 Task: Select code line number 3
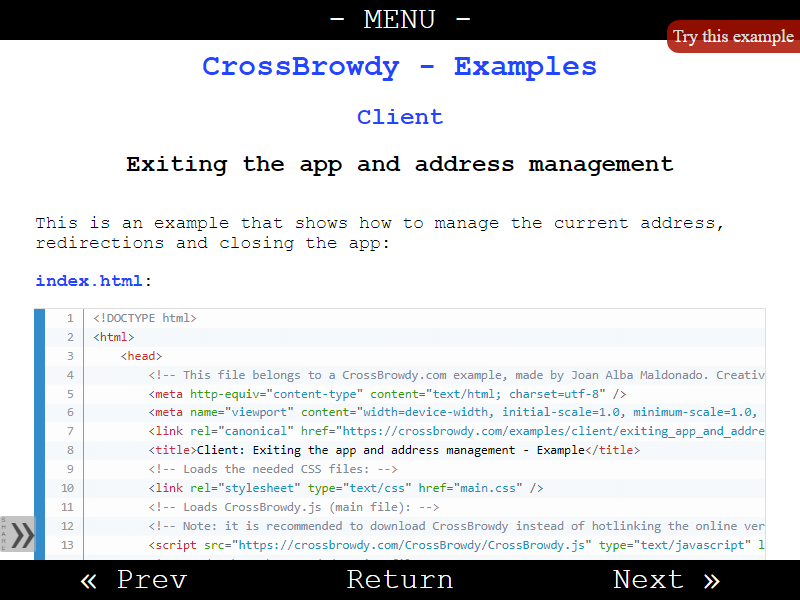tap(70, 356)
